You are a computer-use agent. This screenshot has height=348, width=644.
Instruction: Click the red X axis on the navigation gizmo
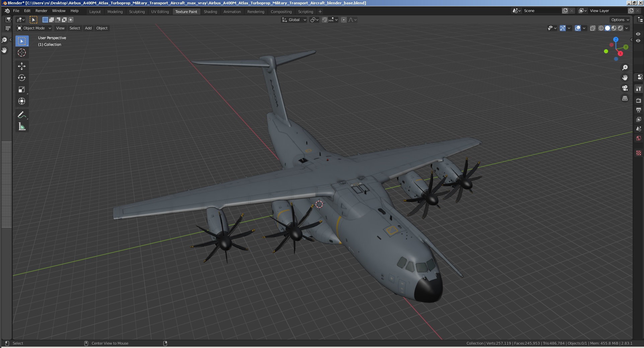pos(620,54)
